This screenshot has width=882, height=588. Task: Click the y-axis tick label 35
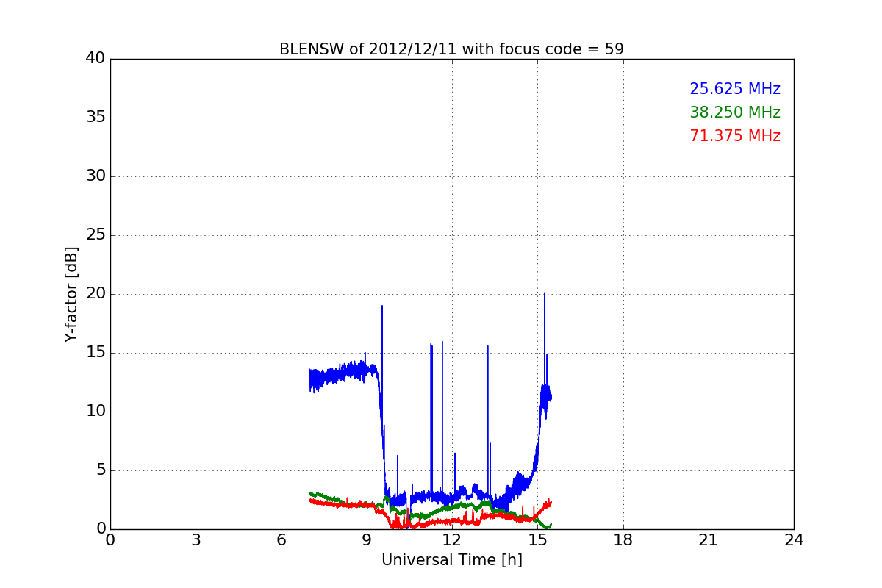(x=96, y=118)
